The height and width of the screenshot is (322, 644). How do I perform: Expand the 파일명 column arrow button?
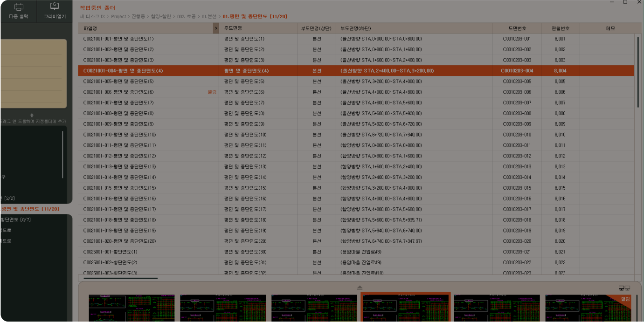point(216,28)
